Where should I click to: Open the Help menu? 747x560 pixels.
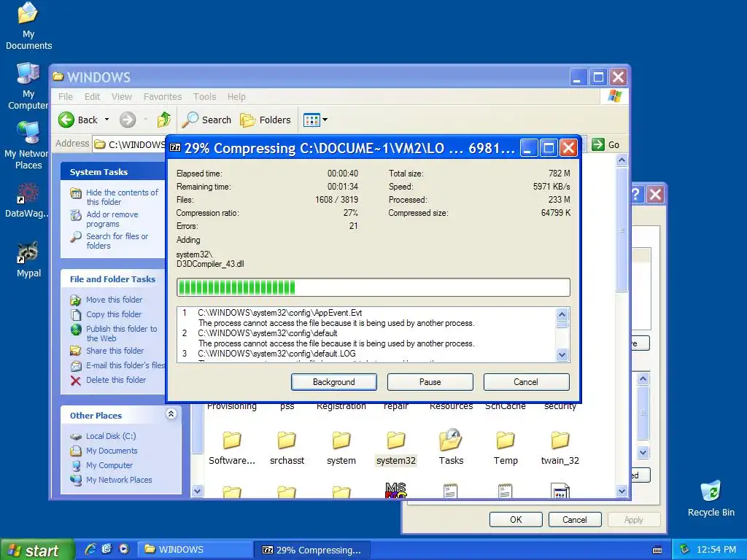coord(236,97)
